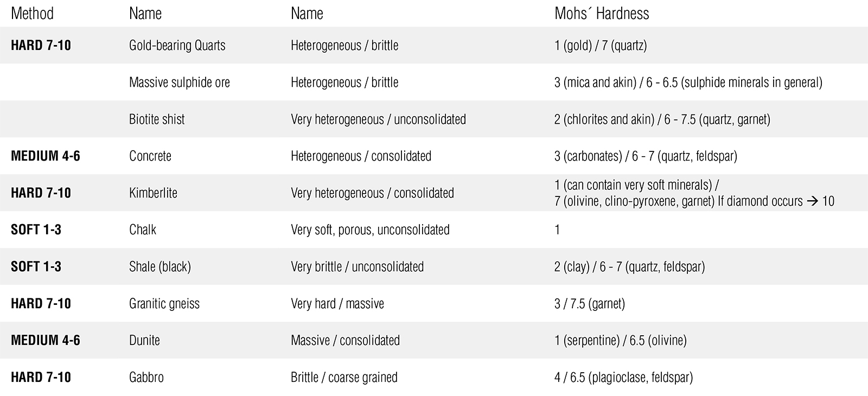This screenshot has height=396, width=868.
Task: Select the Chalk name cell
Action: 143,230
